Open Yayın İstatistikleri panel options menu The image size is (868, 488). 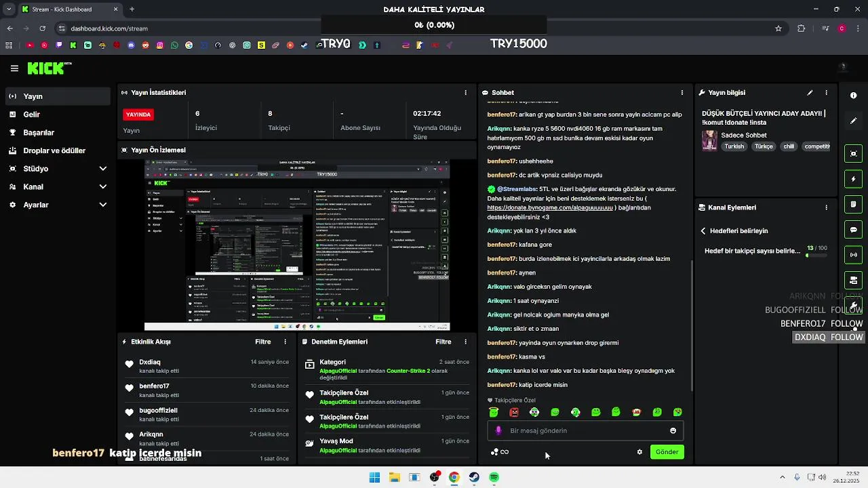(x=465, y=92)
